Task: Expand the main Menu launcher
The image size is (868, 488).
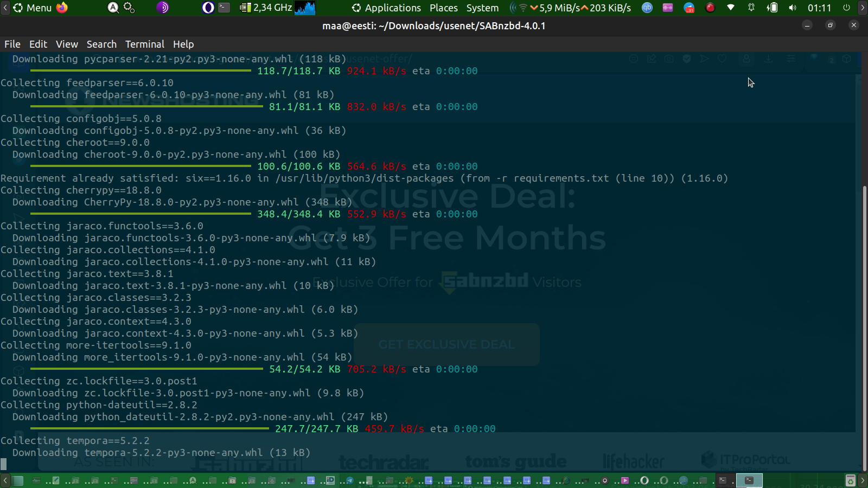Action: point(32,8)
